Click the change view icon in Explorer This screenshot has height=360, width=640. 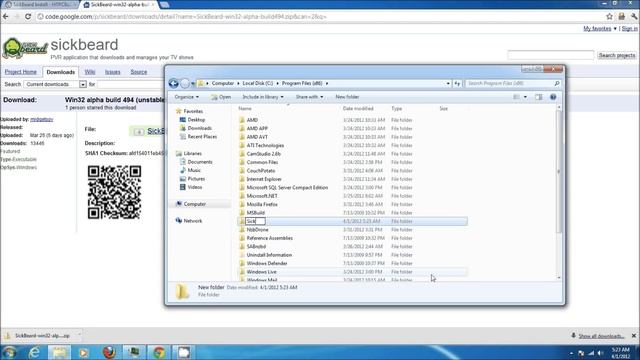tap(516, 97)
